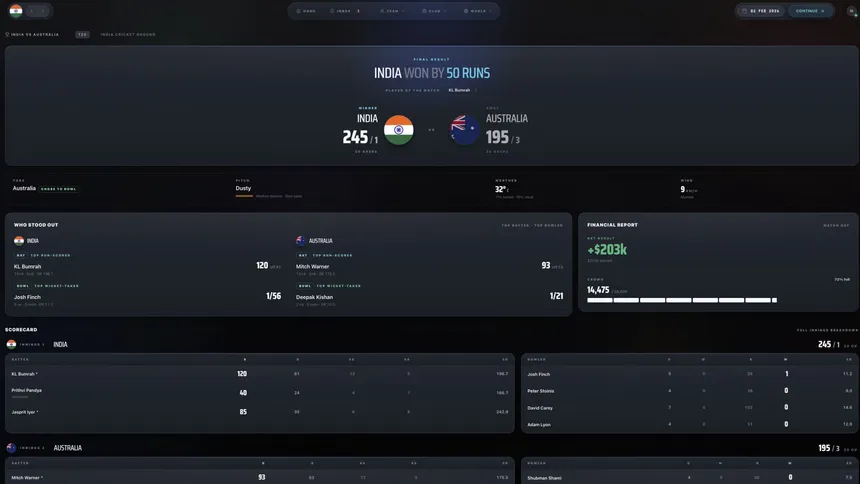Select Mitch Warner row in Australia batting scorecard
860x484 pixels.
click(260, 477)
